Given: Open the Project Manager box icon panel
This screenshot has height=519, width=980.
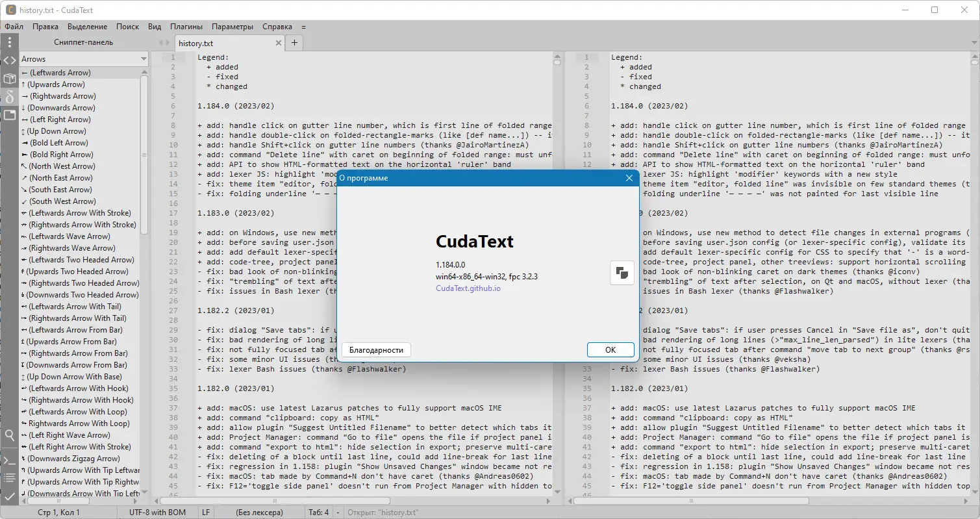Looking at the screenshot, I should (9, 79).
